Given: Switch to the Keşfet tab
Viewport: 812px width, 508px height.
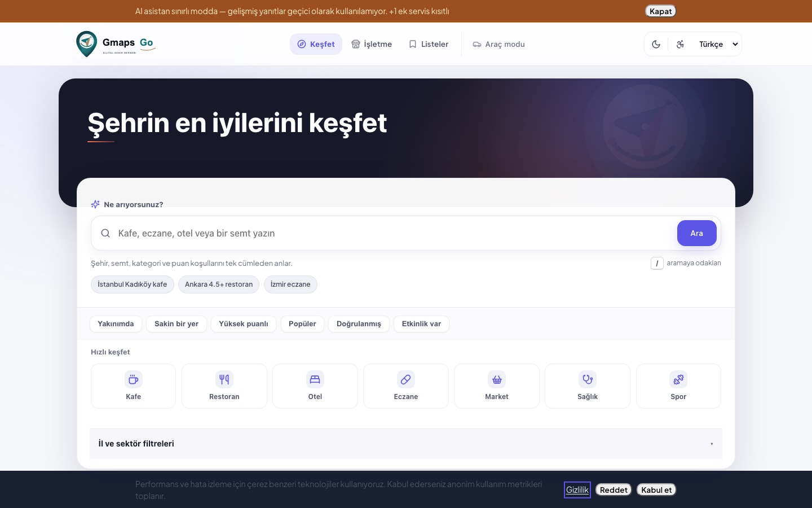Looking at the screenshot, I should click(x=316, y=44).
